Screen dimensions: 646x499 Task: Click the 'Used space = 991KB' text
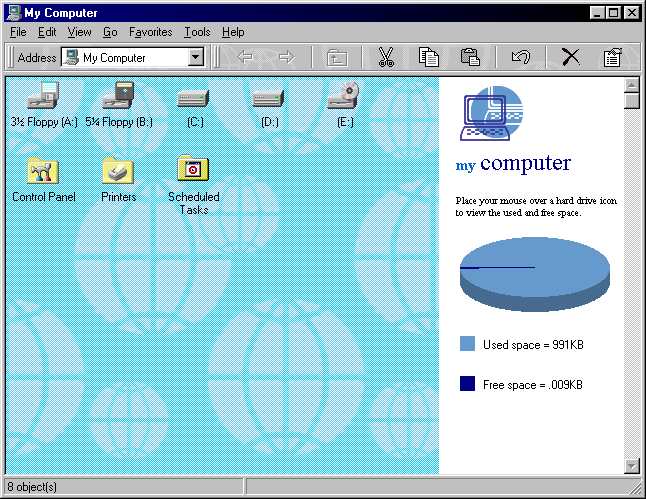point(533,344)
